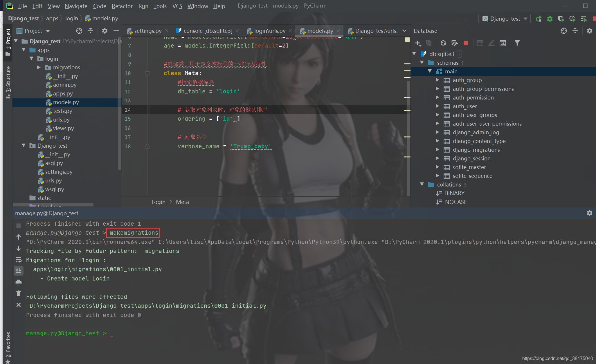Screen dimensions: 596x364
Task: Open manage.py console settings gear
Action: point(589,213)
